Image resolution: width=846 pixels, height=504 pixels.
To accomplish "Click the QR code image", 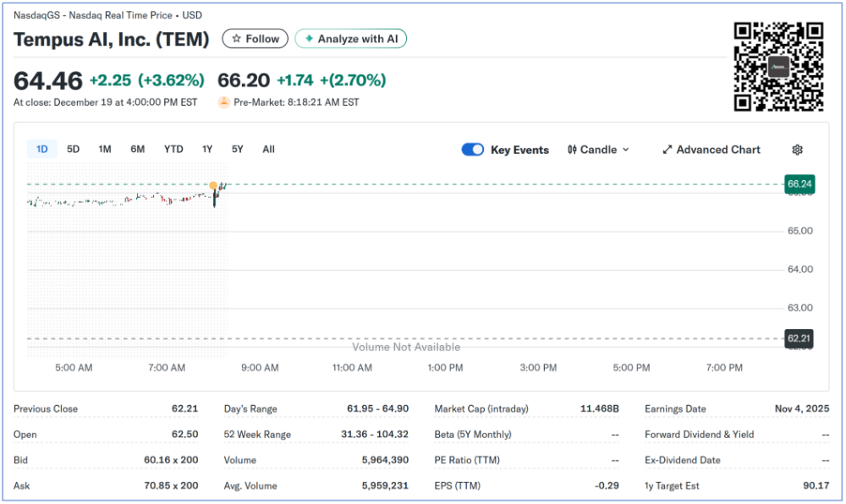I will tap(778, 67).
